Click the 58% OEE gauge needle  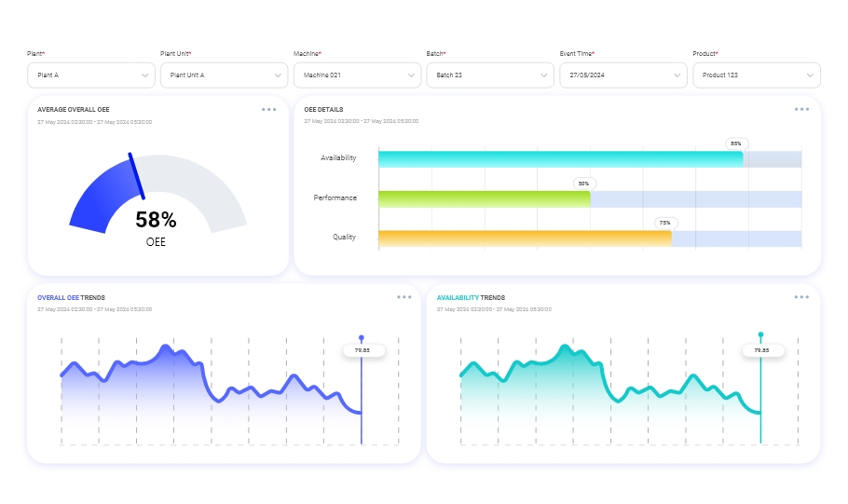[x=136, y=176]
